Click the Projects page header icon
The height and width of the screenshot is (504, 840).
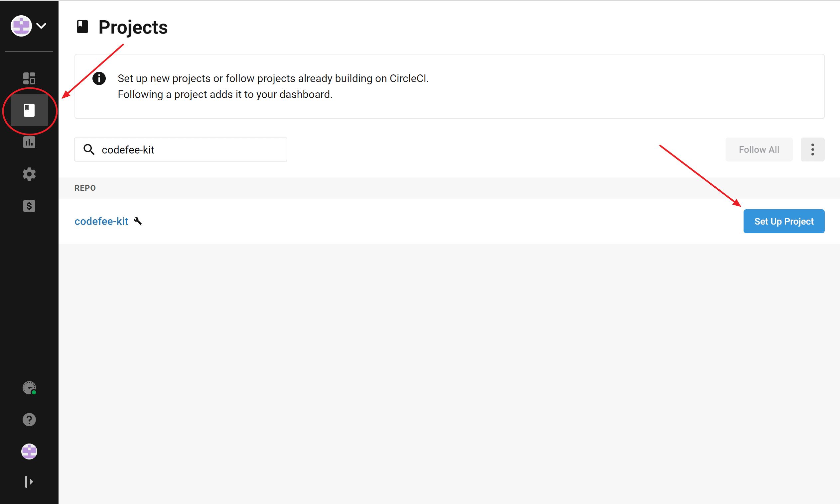pos(82,27)
